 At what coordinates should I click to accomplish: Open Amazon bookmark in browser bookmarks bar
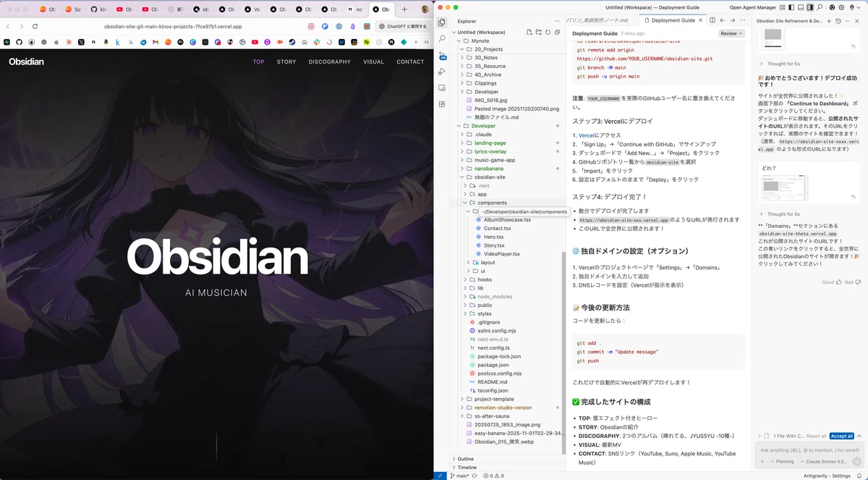click(x=106, y=42)
